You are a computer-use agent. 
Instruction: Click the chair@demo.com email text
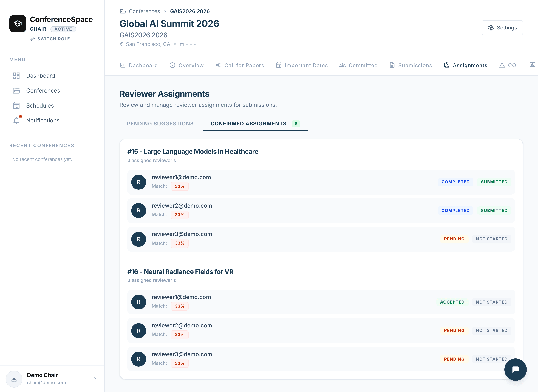click(46, 382)
